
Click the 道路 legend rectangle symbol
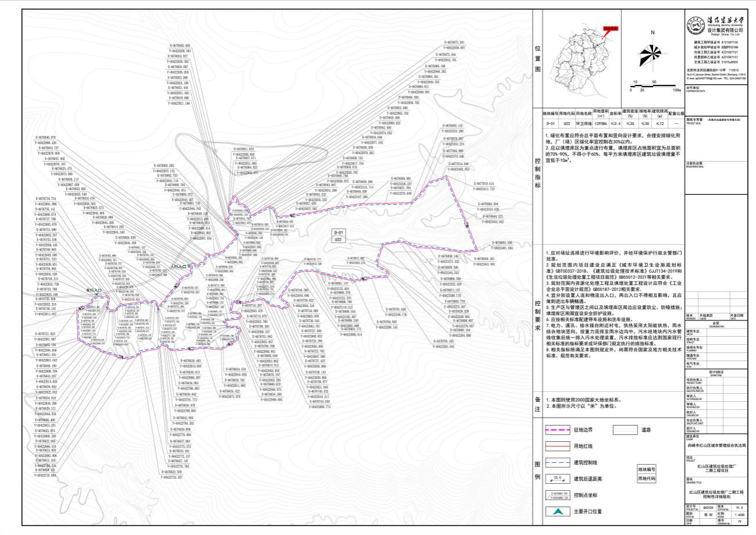pyautogui.click(x=626, y=430)
